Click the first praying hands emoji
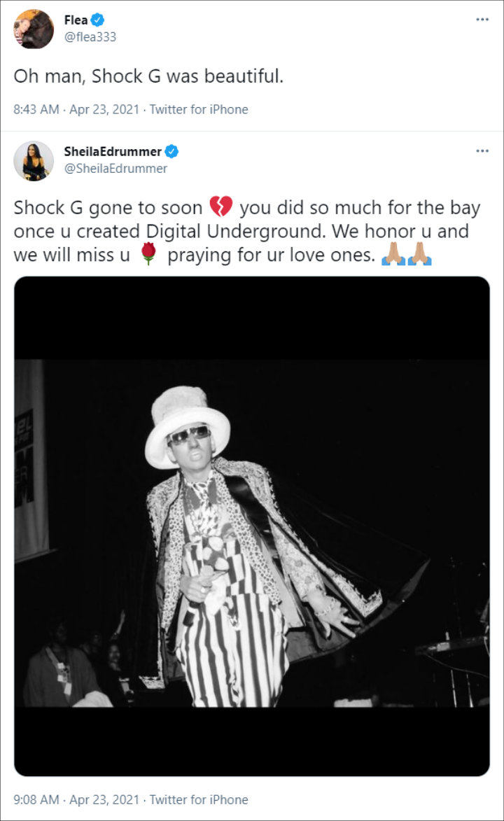 tap(393, 254)
